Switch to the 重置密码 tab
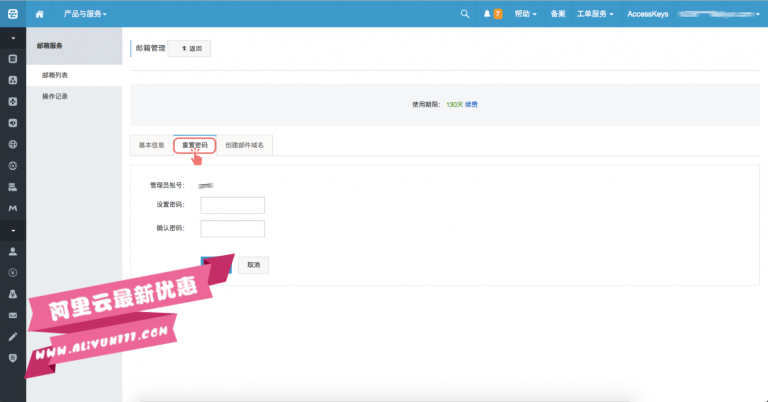Viewport: 768px width, 402px height. [195, 145]
